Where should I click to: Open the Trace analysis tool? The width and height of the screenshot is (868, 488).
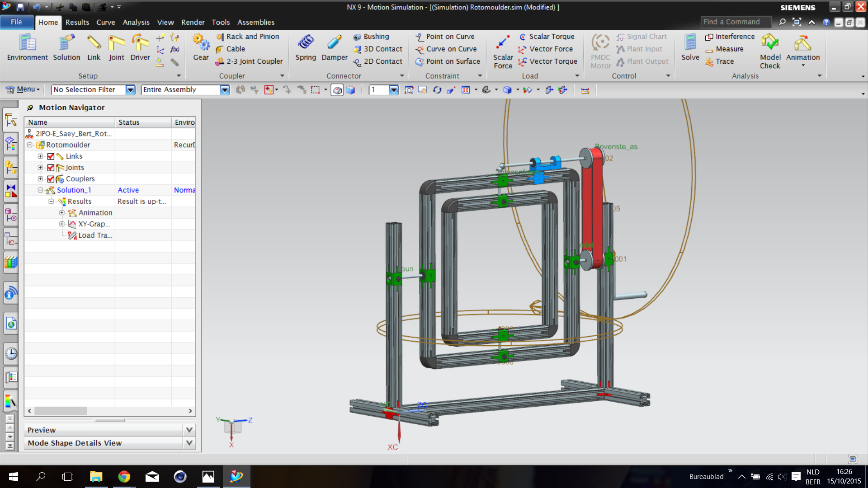(719, 61)
